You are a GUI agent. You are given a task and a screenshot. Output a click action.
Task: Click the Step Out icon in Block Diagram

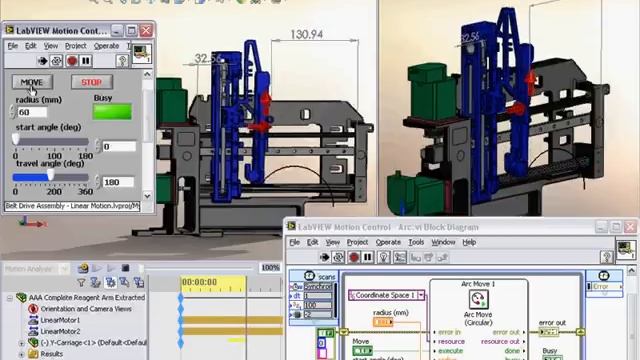click(x=442, y=258)
